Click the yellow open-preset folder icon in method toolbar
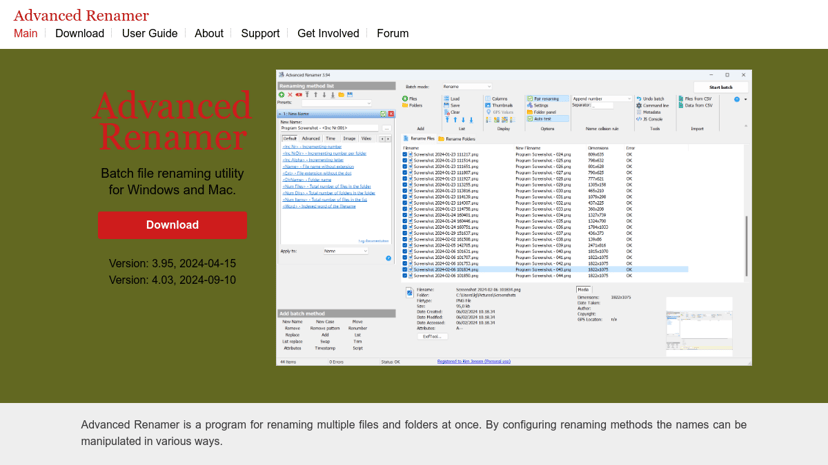Image resolution: width=828 pixels, height=465 pixels. coord(341,95)
